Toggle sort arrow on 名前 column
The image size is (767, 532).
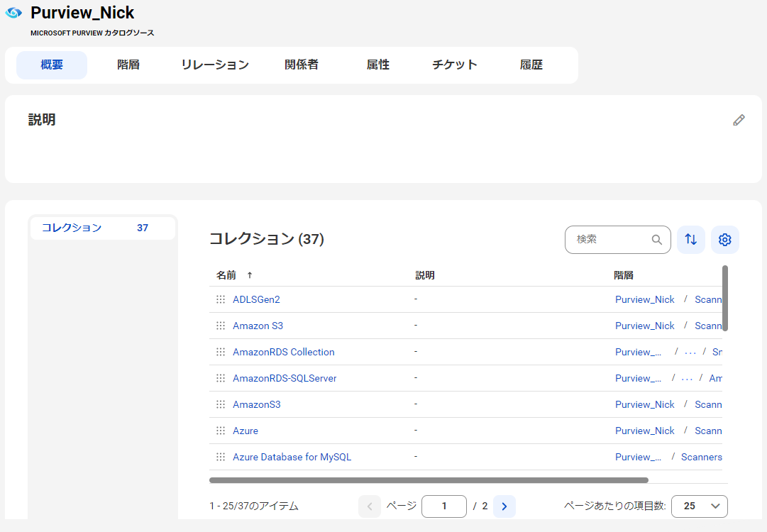tap(250, 275)
